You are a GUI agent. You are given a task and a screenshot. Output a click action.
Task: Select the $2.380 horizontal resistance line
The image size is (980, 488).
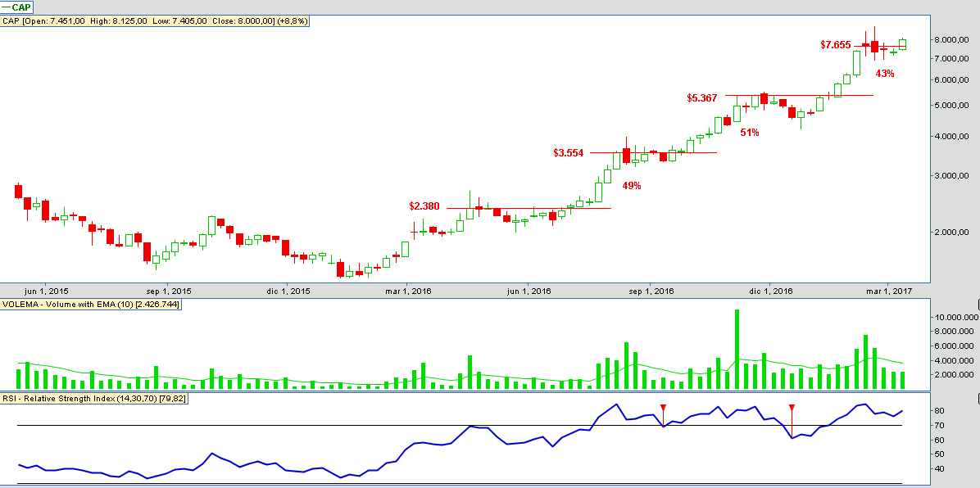[529, 208]
